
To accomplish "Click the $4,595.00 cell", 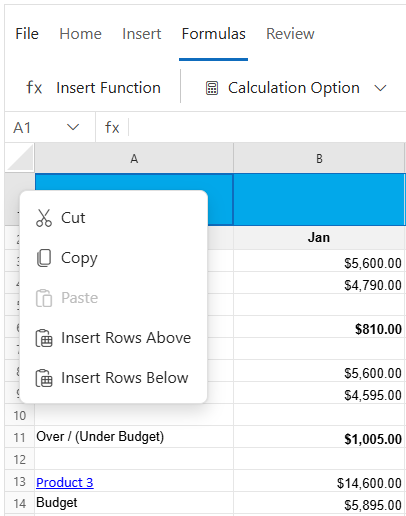I will tap(319, 393).
